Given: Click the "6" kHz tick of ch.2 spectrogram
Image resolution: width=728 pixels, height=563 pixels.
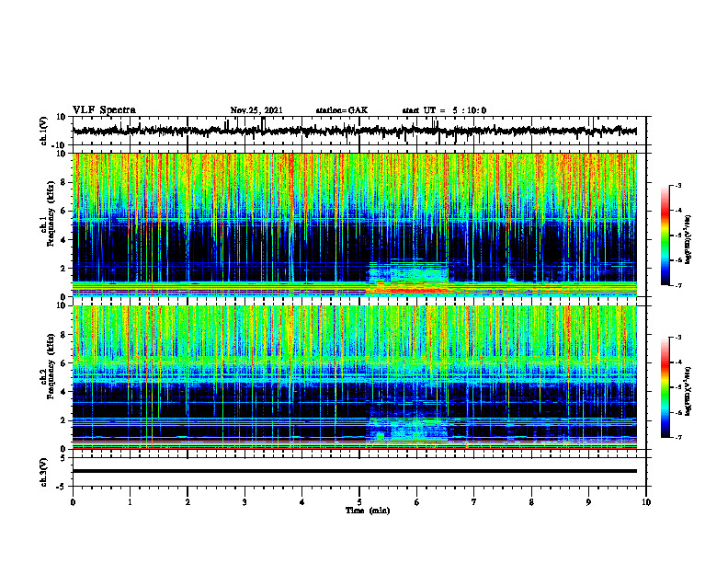Looking at the screenshot, I should [63, 362].
